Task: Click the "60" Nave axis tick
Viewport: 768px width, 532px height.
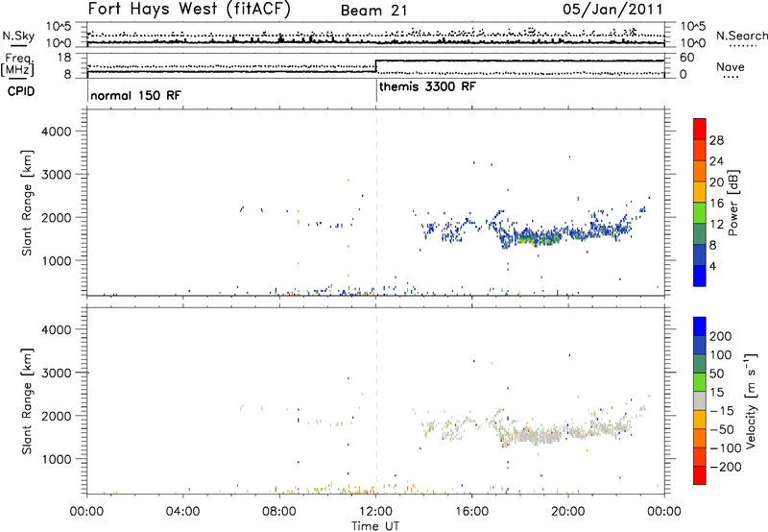Action: pos(686,58)
